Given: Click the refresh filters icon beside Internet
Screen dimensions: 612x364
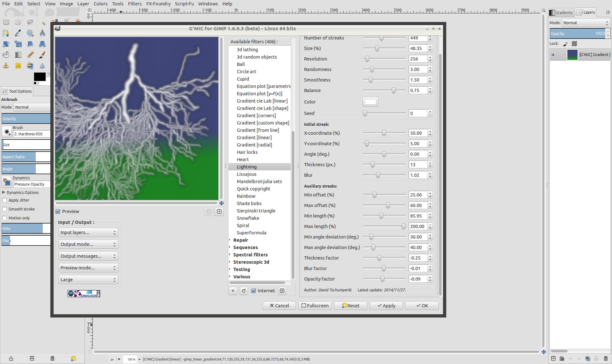Looking at the screenshot, I should 244,291.
